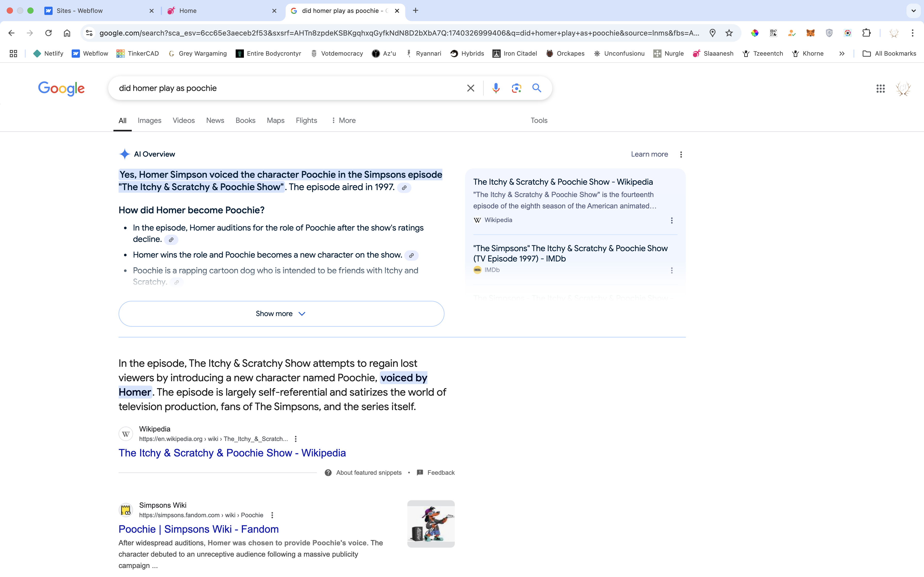Image resolution: width=924 pixels, height=577 pixels.
Task: Expand AI Overview with Show more
Action: coord(281,314)
